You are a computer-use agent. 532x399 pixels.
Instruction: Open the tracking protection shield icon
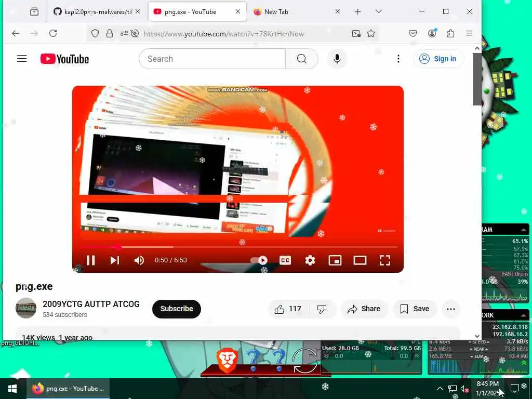[x=95, y=33]
